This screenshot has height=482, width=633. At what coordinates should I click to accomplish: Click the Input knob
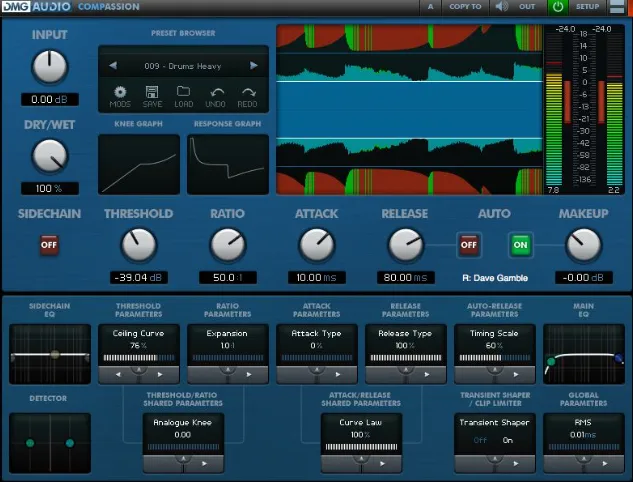pyautogui.click(x=49, y=67)
